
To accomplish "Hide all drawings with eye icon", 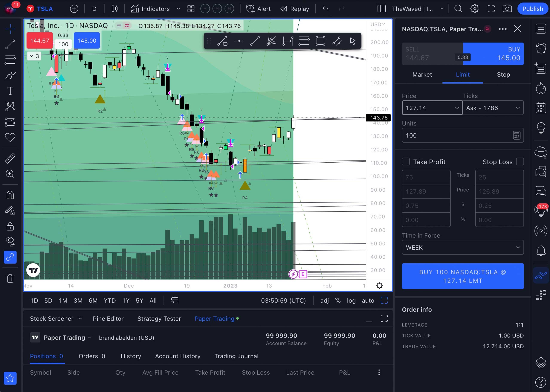I will pyautogui.click(x=10, y=242).
